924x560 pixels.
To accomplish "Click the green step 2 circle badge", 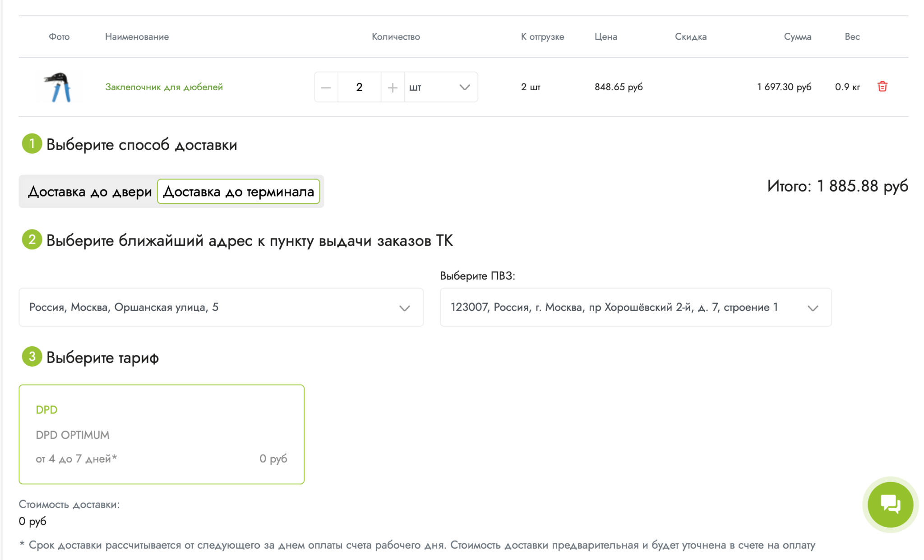I will (x=32, y=239).
